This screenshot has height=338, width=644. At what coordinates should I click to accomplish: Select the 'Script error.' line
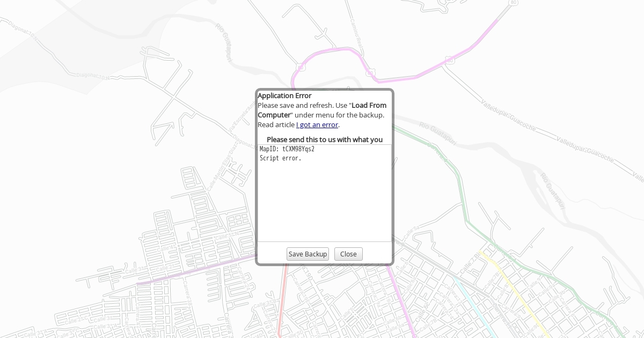pyautogui.click(x=281, y=158)
